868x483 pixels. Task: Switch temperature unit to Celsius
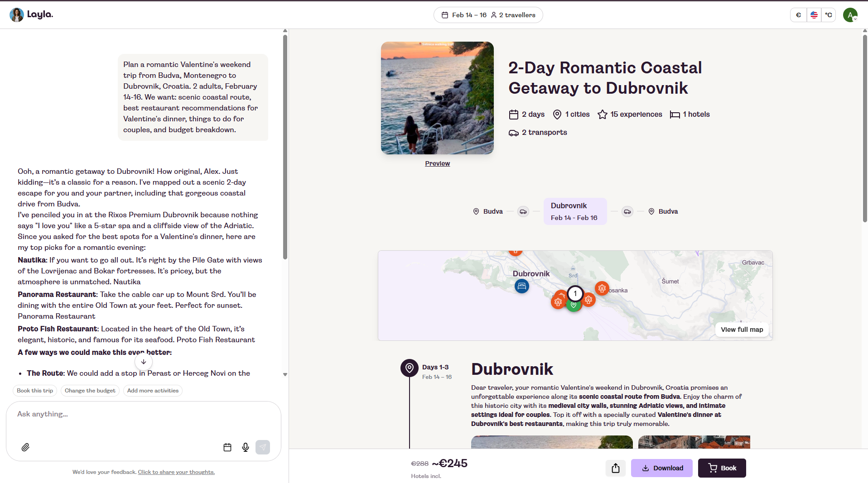(x=829, y=15)
